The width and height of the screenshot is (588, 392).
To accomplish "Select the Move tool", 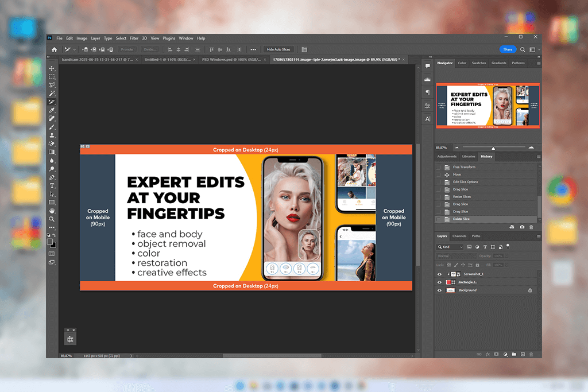I will point(52,68).
